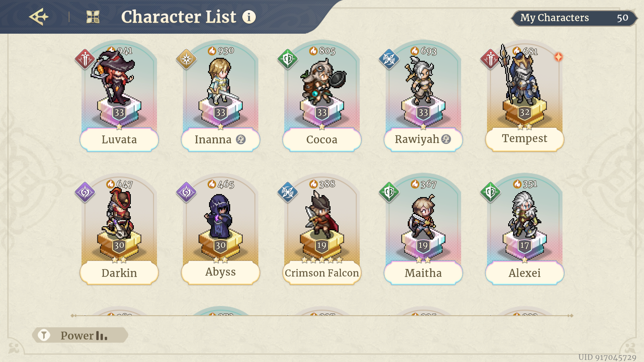The width and height of the screenshot is (644, 362).
Task: Open the My Characters 50 selector
Action: 574,18
